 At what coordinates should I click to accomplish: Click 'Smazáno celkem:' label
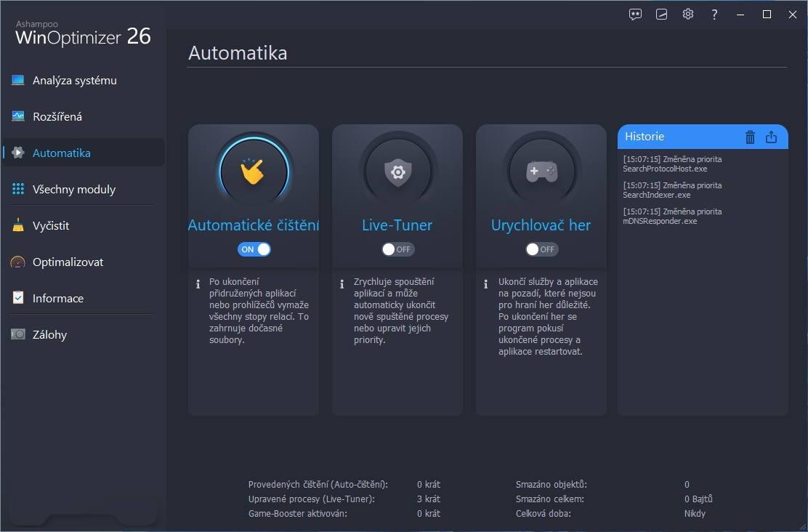pos(550,499)
